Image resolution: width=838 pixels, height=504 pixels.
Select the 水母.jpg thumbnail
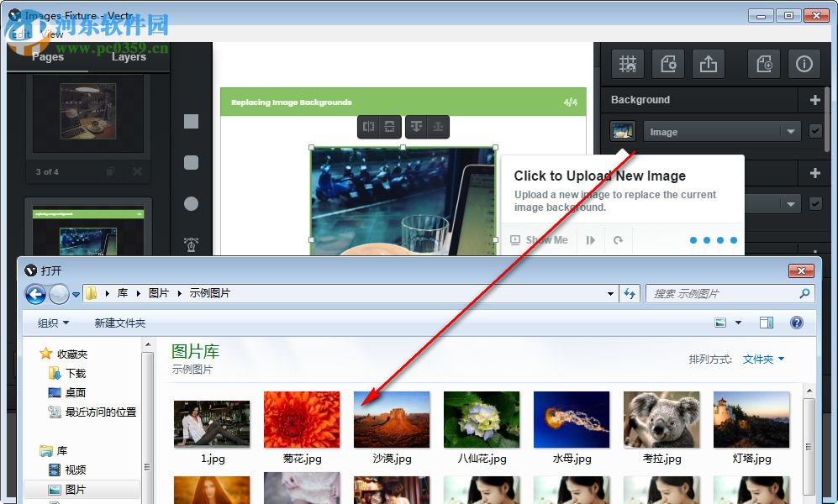click(572, 419)
